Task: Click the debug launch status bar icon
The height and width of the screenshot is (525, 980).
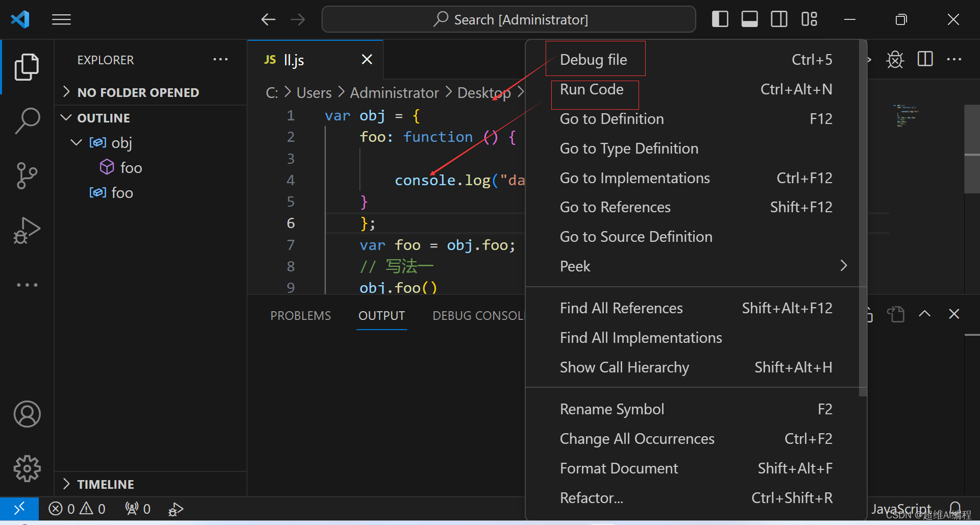Action: pos(175,509)
